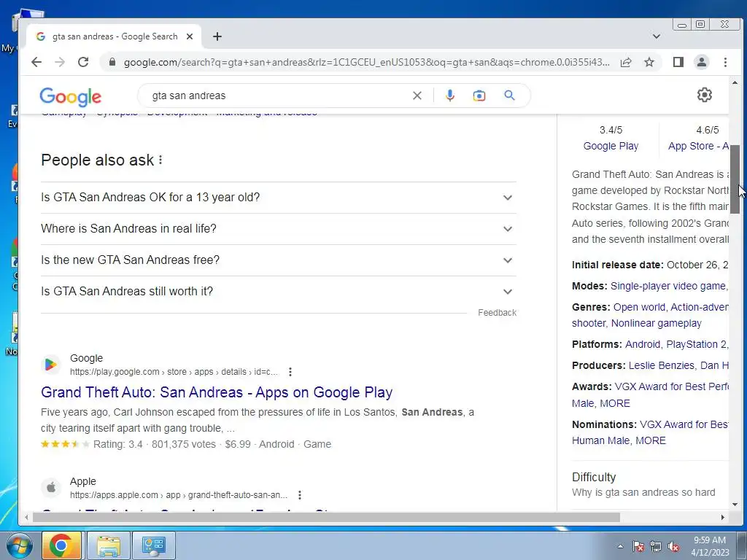Expand 'Is the new GTA San Andreas free?'

[x=279, y=260]
